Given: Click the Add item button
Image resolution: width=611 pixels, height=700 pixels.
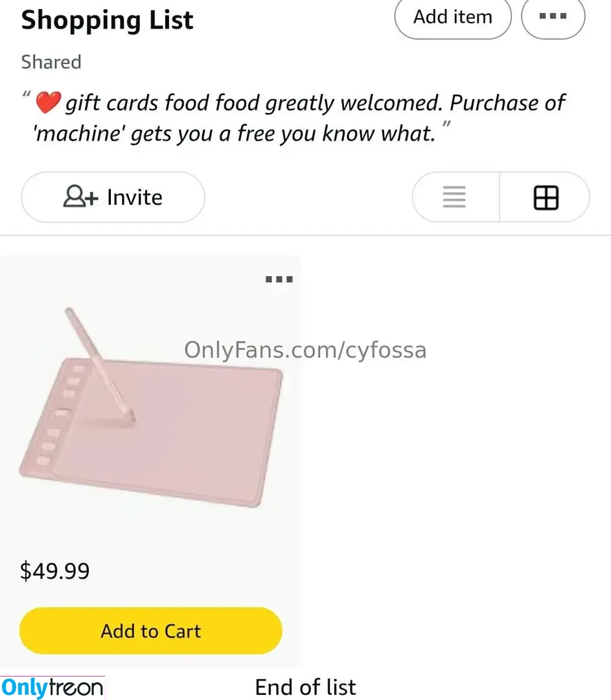Looking at the screenshot, I should 452,17.
